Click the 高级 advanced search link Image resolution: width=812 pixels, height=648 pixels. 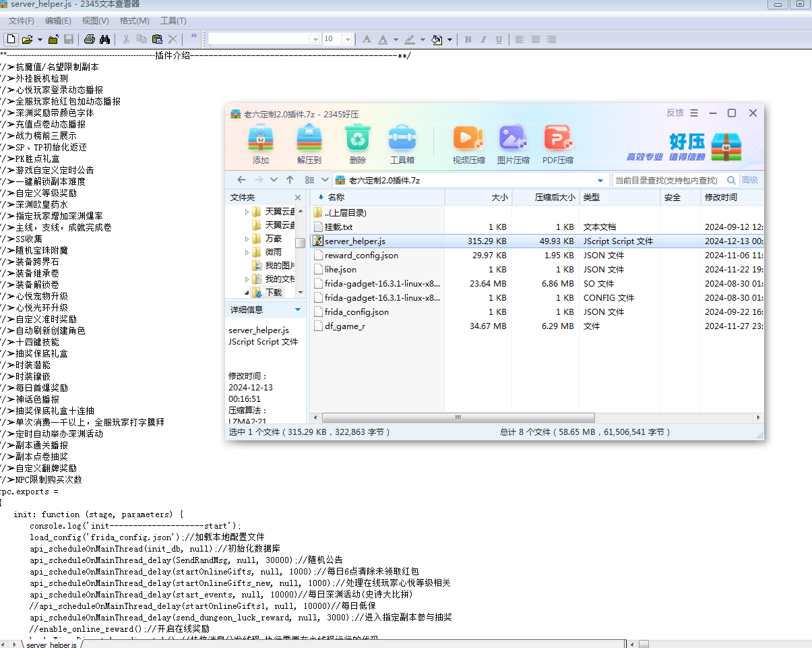click(x=750, y=180)
